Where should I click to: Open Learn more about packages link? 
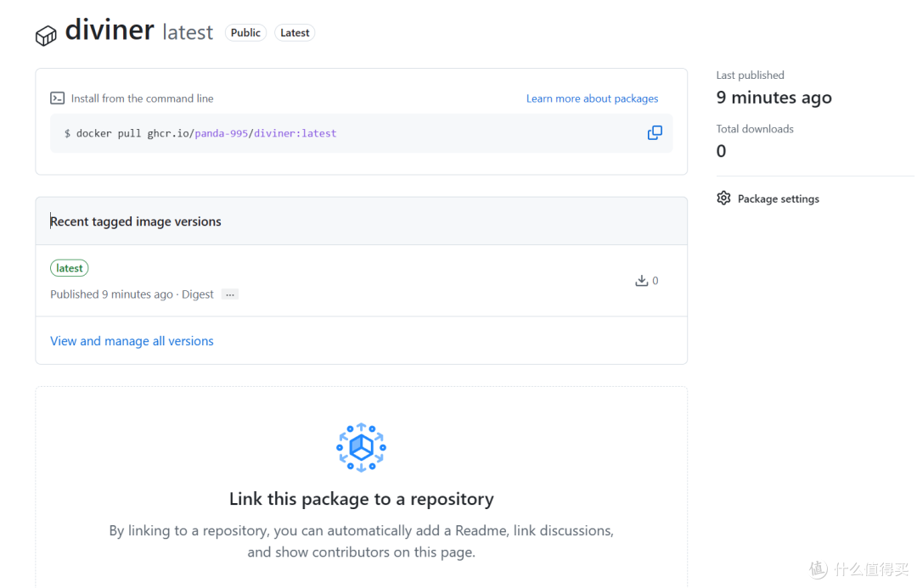[x=592, y=98]
